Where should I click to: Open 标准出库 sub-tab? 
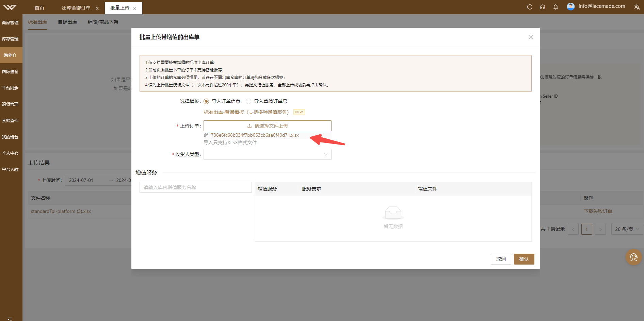click(x=37, y=22)
